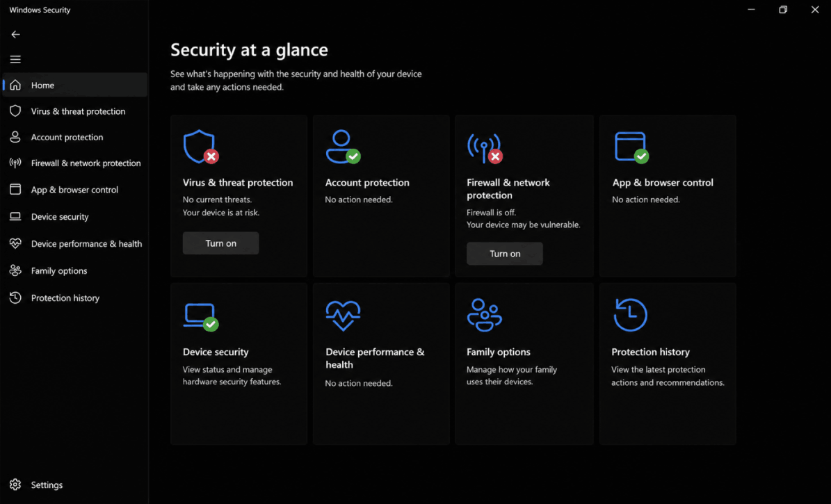This screenshot has height=504, width=831.
Task: Open the App & browser control card title
Action: click(x=663, y=182)
